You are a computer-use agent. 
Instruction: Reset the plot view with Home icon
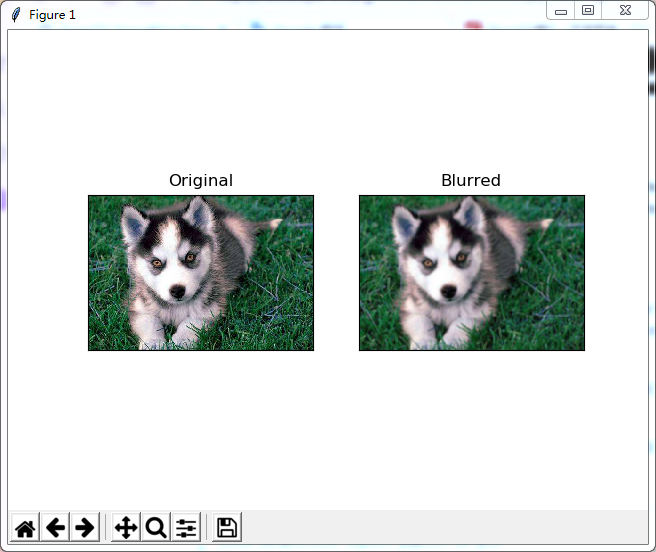tap(25, 527)
